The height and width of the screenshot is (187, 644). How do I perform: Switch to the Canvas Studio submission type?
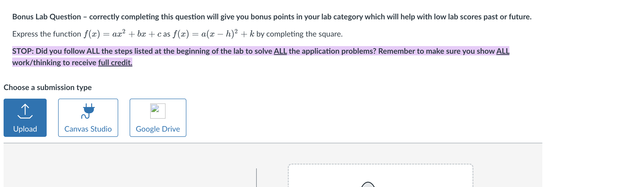click(x=88, y=117)
